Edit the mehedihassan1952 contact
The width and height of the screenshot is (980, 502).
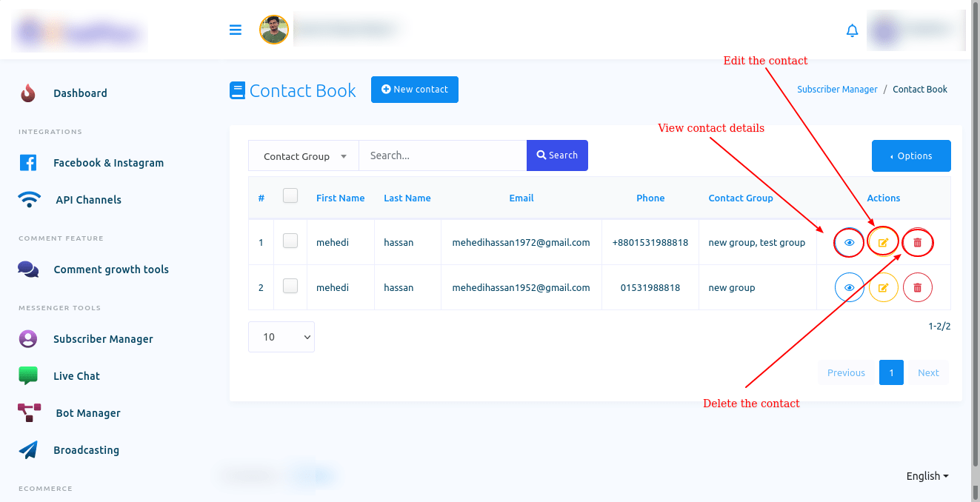[x=883, y=288]
